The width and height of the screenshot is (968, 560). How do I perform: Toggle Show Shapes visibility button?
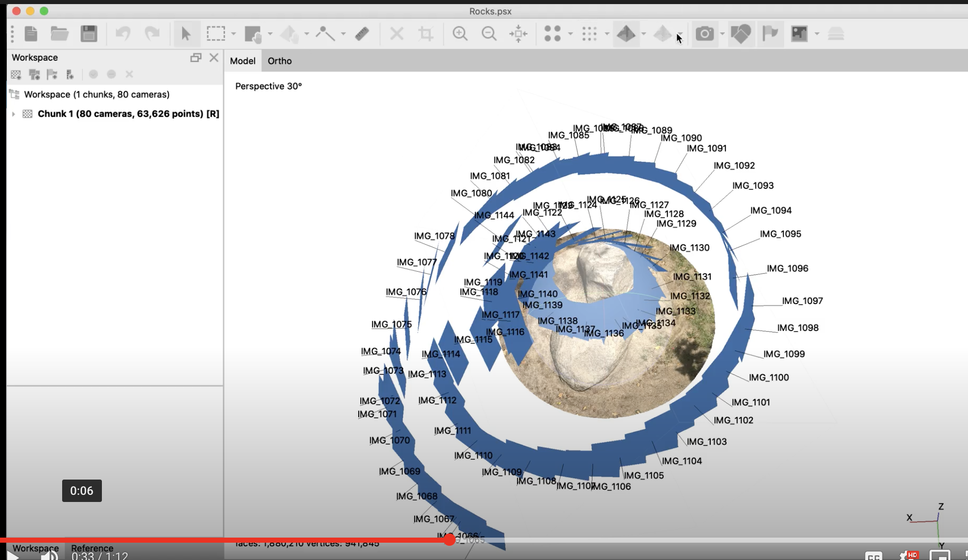[741, 34]
